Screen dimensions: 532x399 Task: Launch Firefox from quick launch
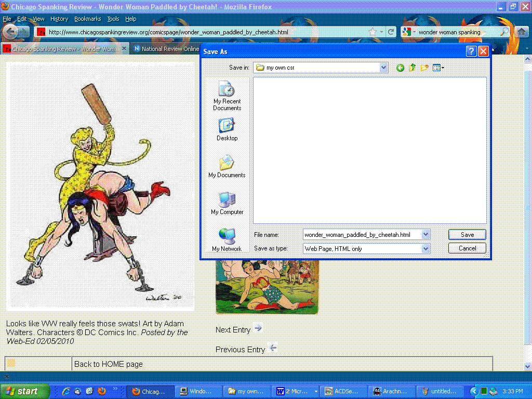[x=101, y=391]
